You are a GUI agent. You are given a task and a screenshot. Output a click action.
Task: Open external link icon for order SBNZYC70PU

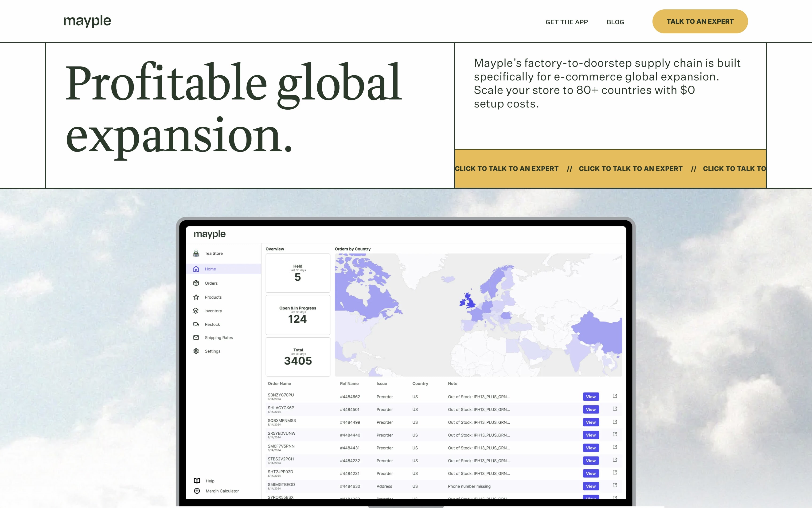[x=615, y=396]
